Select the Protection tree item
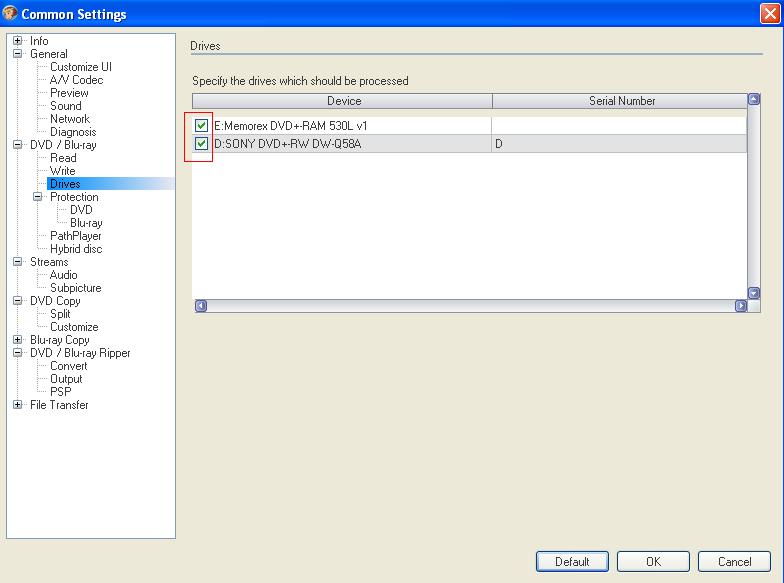Image resolution: width=784 pixels, height=583 pixels. tap(74, 196)
